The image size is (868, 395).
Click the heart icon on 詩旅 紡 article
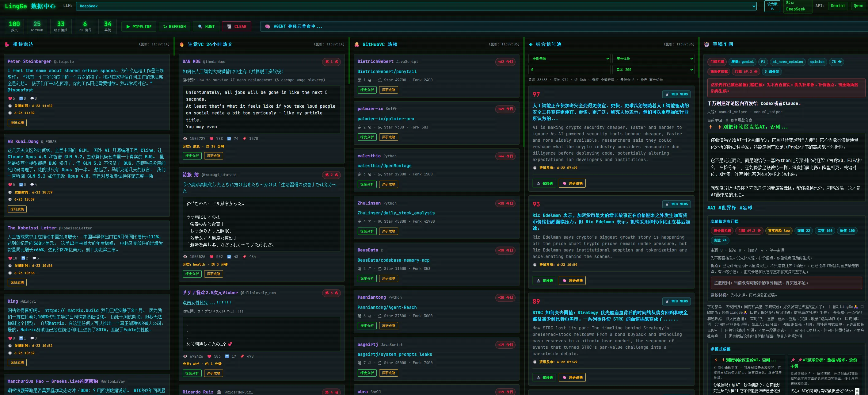pyautogui.click(x=211, y=257)
